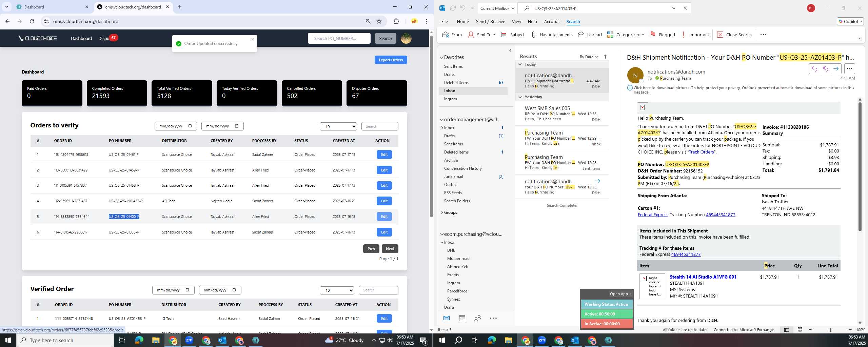The width and height of the screenshot is (868, 347).
Task: Open Federal Express carrier link
Action: click(x=653, y=215)
